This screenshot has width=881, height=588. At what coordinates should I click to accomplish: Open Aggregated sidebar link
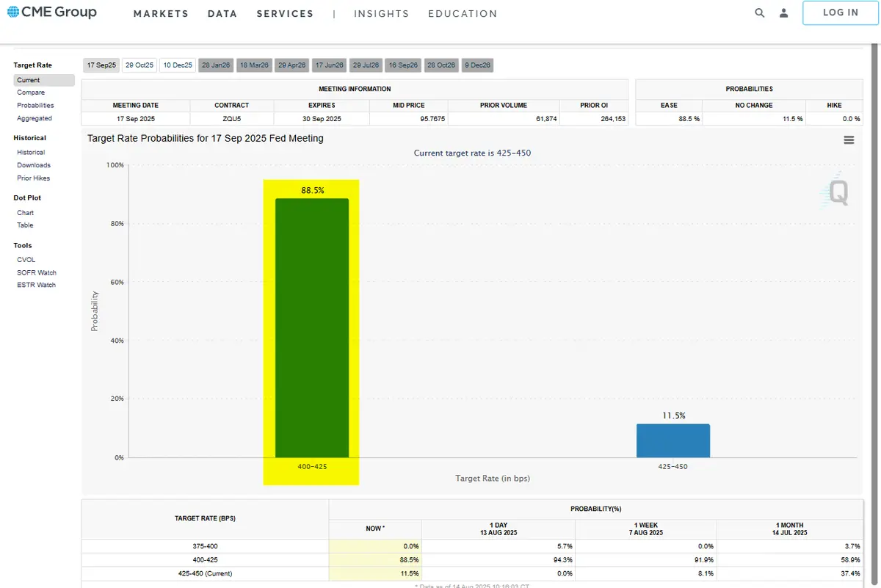(35, 118)
